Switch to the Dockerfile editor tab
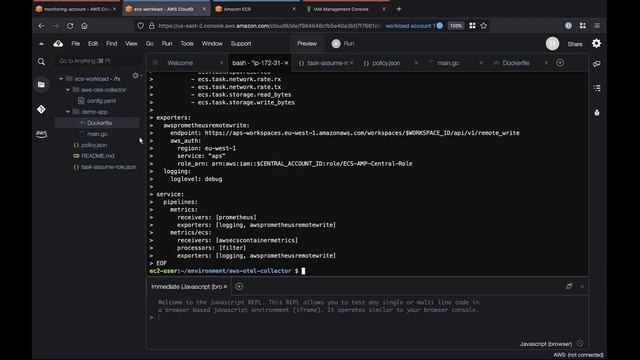Image resolution: width=640 pixels, height=360 pixels. (x=516, y=63)
